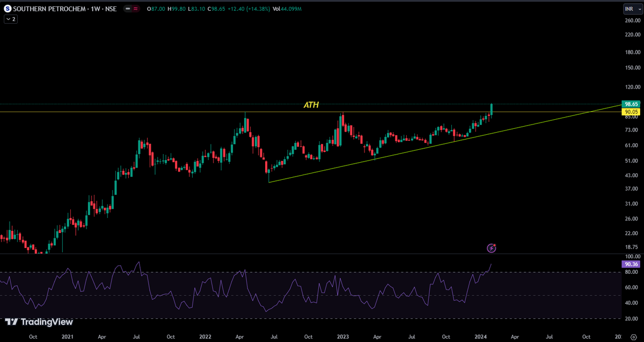Click the 150.00 price scale label
The width and height of the screenshot is (644, 342).
(632, 68)
